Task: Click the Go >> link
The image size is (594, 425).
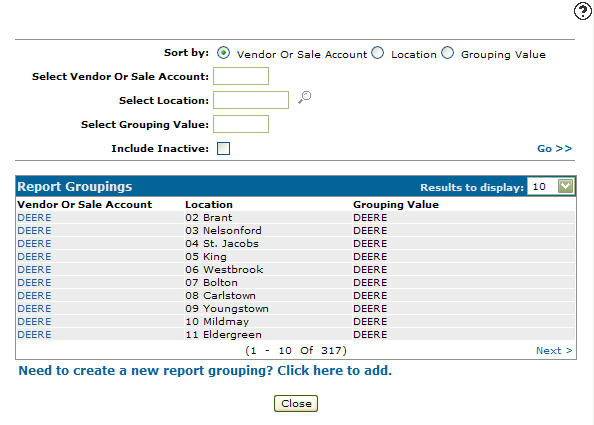Action: 554,148
